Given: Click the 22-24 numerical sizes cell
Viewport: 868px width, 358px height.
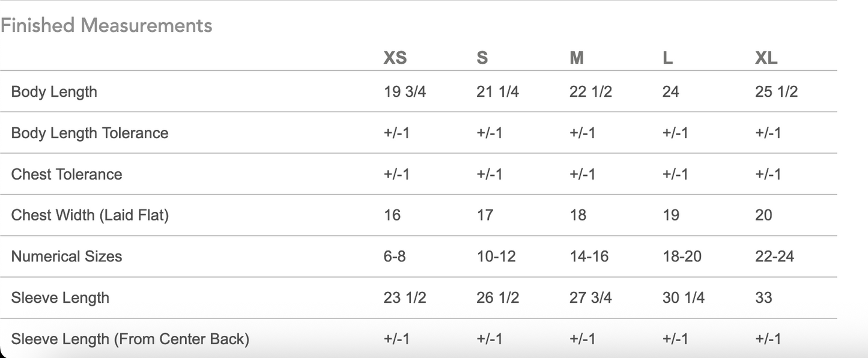Looking at the screenshot, I should (774, 256).
